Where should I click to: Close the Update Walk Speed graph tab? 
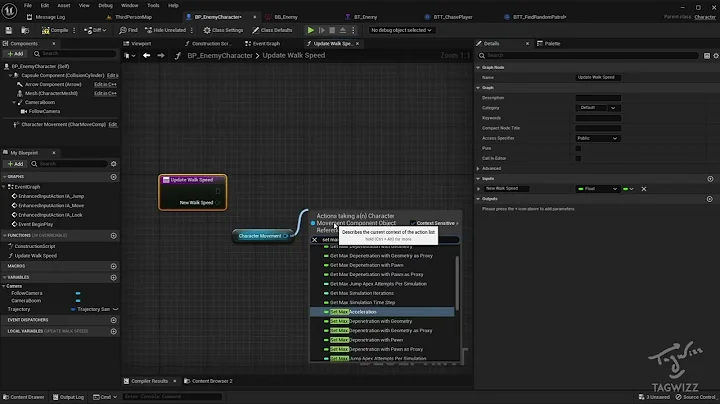tap(357, 44)
